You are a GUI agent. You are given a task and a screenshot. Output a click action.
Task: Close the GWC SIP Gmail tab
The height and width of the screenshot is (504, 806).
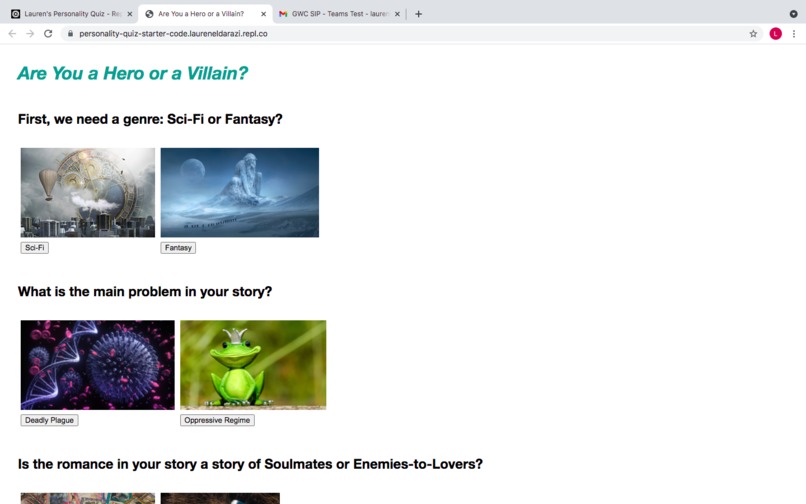coord(397,14)
